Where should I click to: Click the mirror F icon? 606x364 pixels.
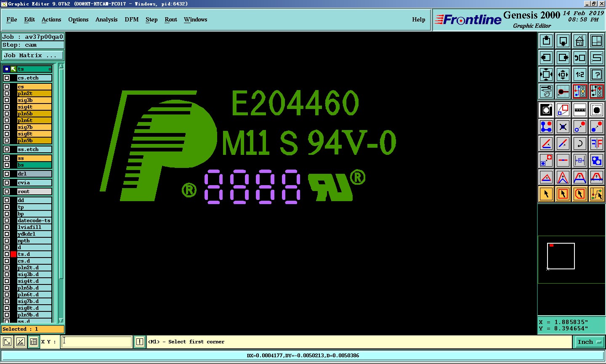click(x=597, y=143)
